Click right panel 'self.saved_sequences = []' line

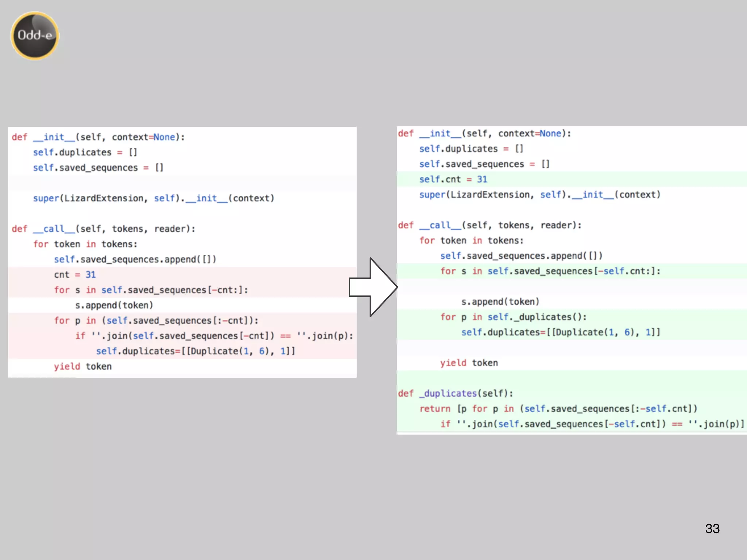[x=484, y=164]
